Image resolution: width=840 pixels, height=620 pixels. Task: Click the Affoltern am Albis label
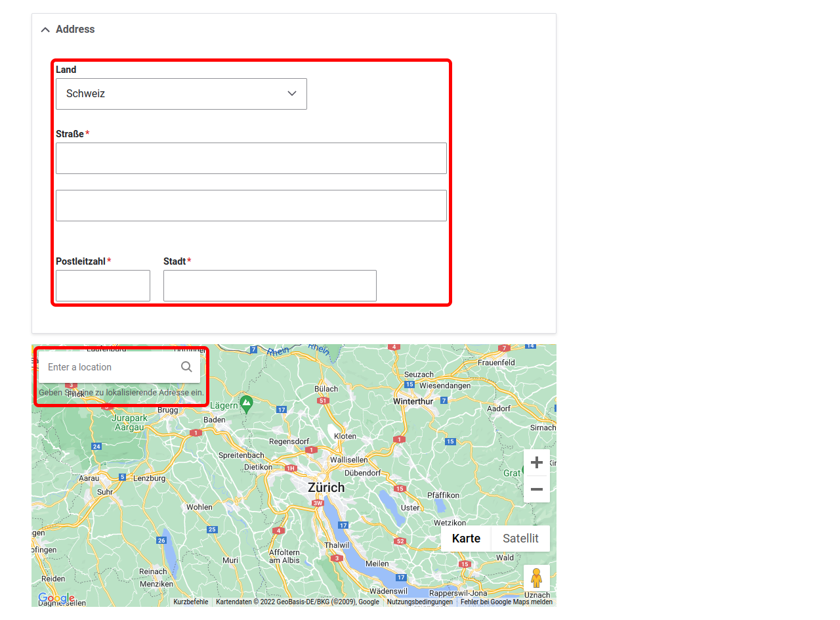tap(284, 556)
